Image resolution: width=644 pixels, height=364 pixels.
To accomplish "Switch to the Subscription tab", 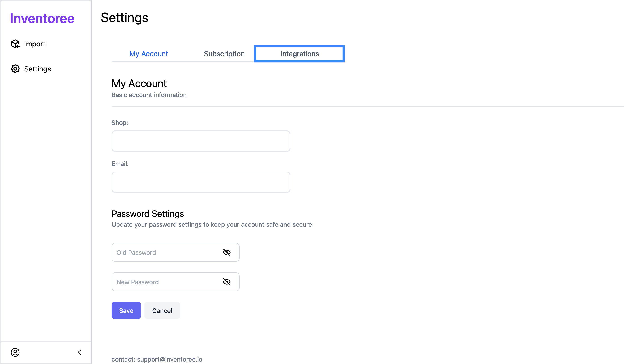I will (x=224, y=53).
